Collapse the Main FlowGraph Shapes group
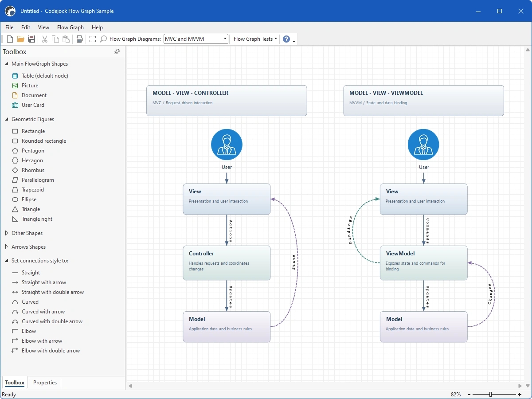Image resolution: width=532 pixels, height=399 pixels. coord(7,64)
